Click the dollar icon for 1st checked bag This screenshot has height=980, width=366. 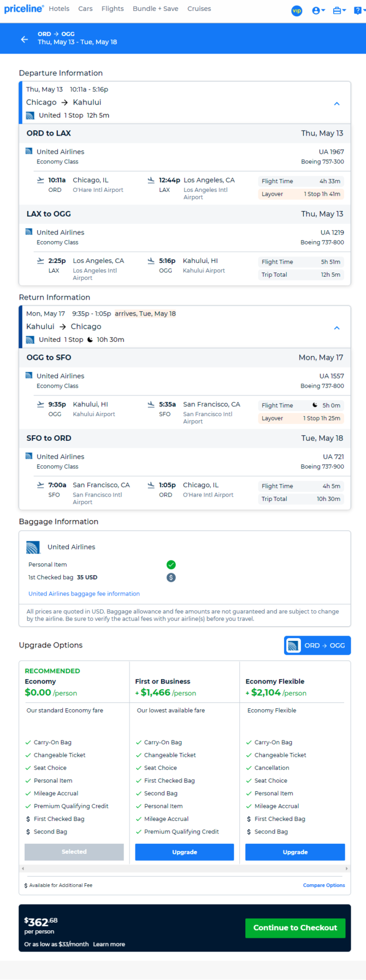point(171,577)
